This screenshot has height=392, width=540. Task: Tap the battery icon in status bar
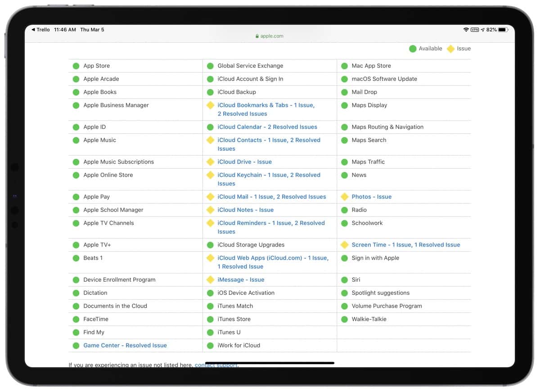pos(503,30)
